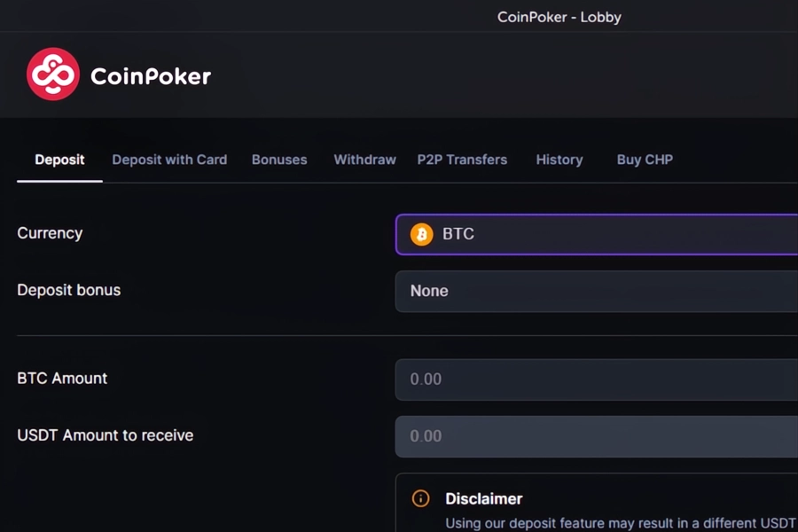Click the CoinPoker - Lobby title bar text

click(x=559, y=16)
